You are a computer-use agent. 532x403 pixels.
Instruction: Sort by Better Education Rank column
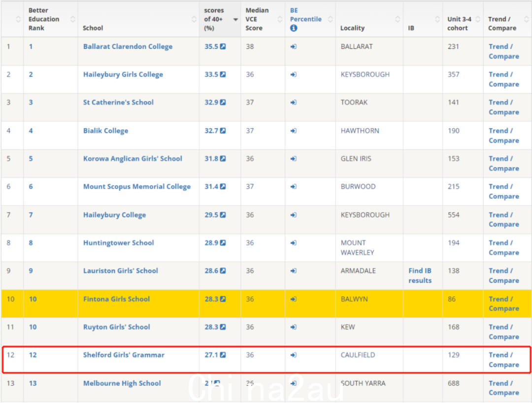(72, 19)
